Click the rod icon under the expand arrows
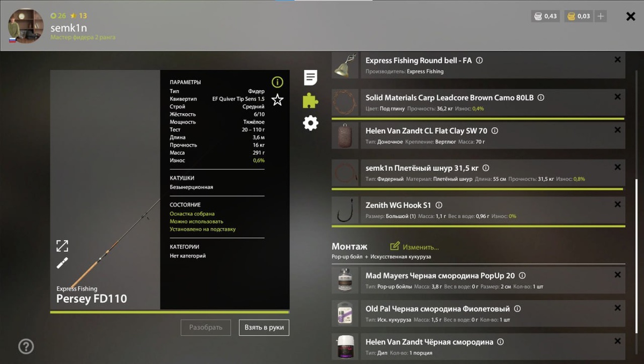 pos(62,263)
